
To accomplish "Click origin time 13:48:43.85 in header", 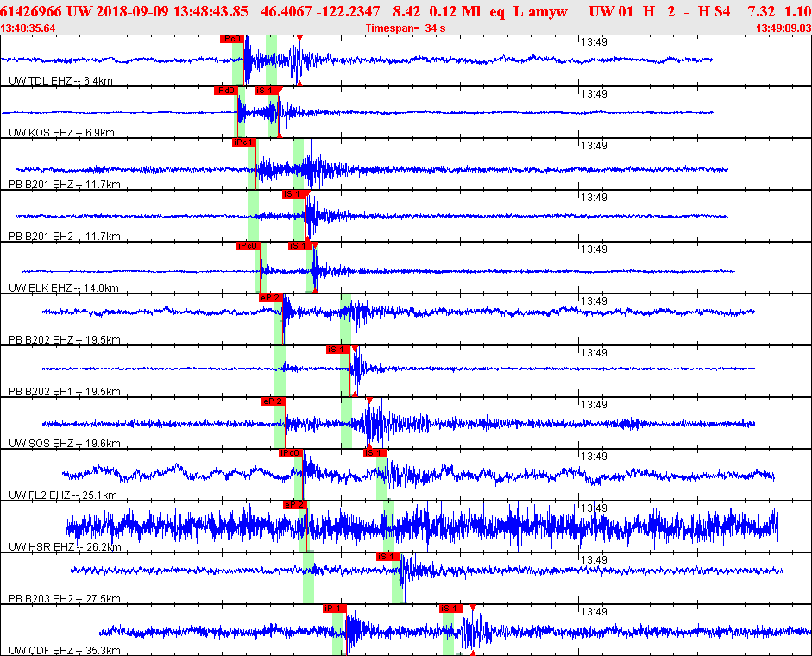I will [211, 11].
